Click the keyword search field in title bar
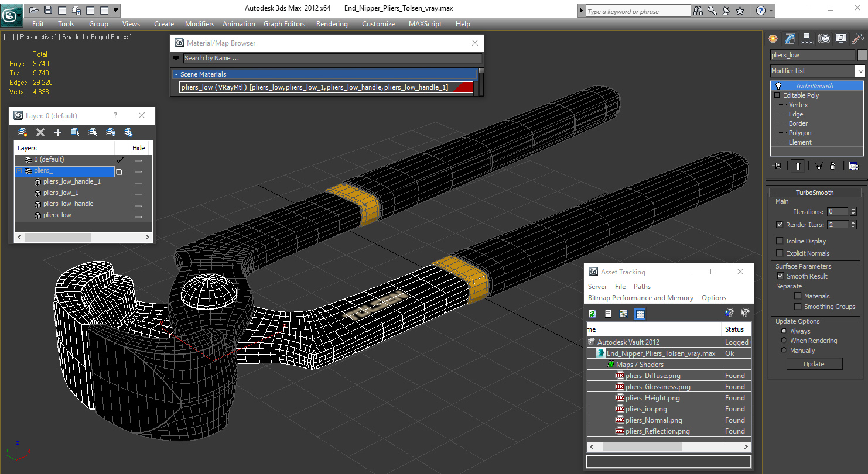Image resolution: width=868 pixels, height=474 pixels. pyautogui.click(x=637, y=11)
